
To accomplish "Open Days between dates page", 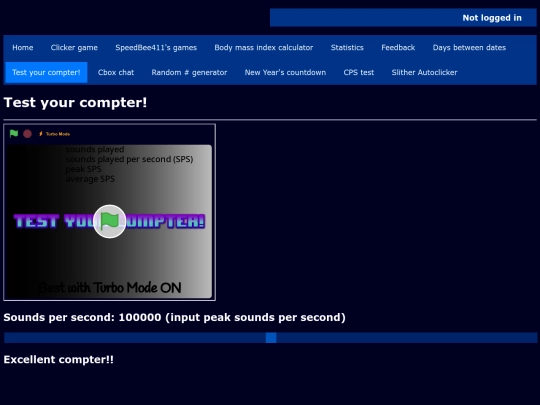I will (x=469, y=48).
